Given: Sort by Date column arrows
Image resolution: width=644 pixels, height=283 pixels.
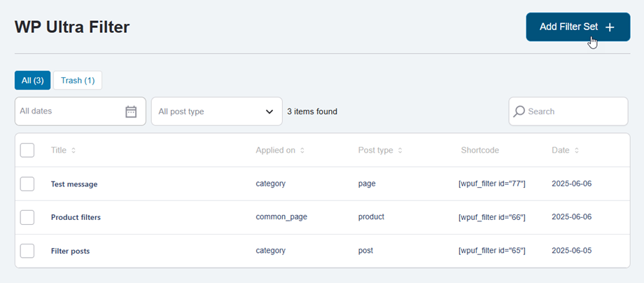Looking at the screenshot, I should [576, 151].
